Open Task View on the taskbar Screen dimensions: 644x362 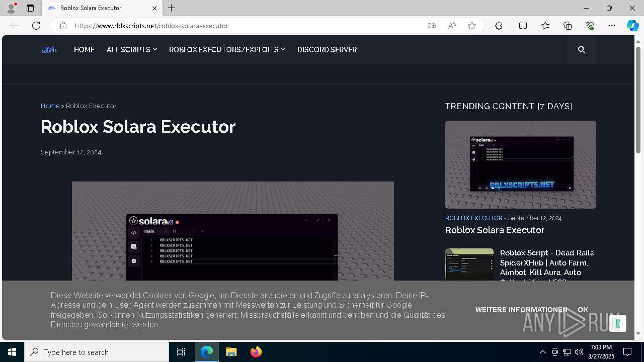coord(181,352)
